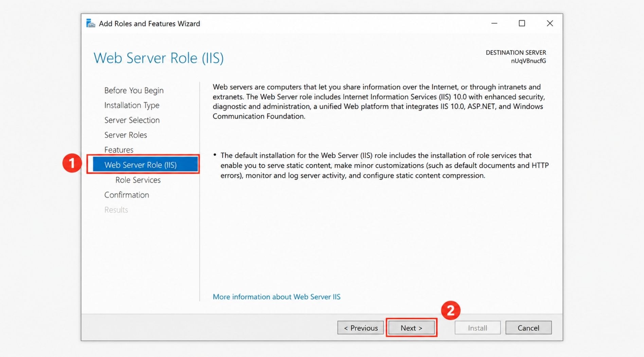
Task: Select the Server Selection step
Action: coord(132,120)
